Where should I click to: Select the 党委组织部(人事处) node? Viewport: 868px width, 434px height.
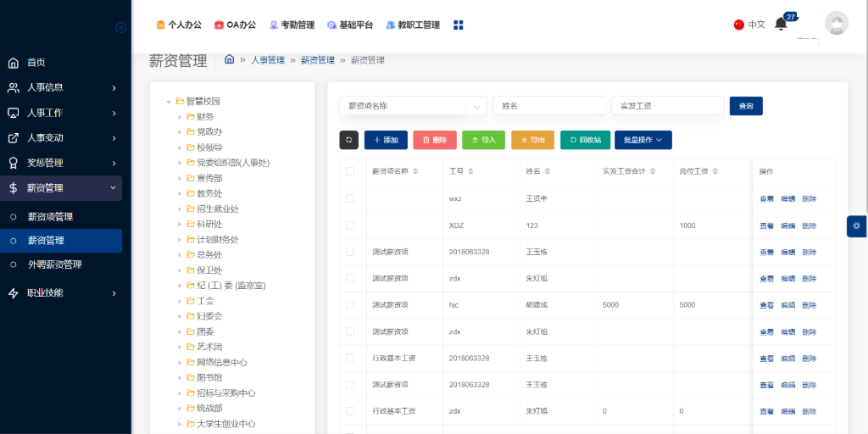point(233,163)
